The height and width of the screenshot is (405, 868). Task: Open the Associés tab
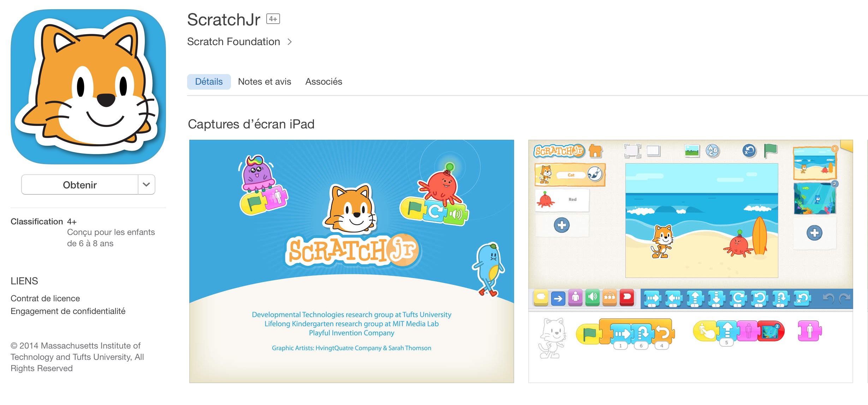[324, 82]
